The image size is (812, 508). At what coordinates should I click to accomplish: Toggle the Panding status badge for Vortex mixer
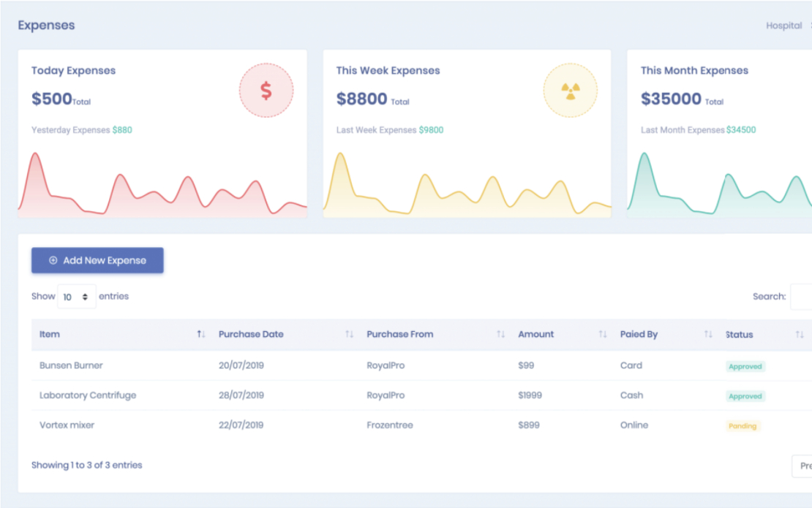click(743, 426)
